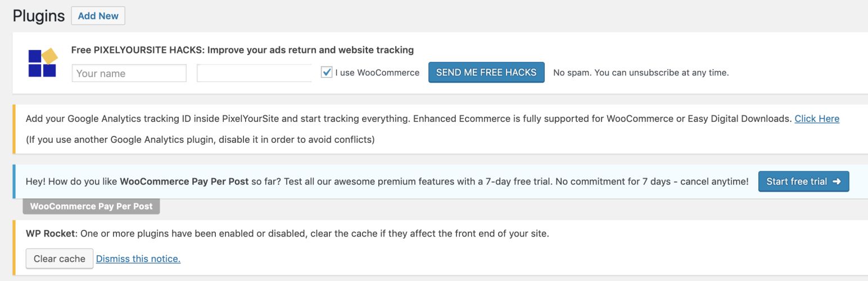868x281 pixels.
Task: Click the "I use WooCommerce" label text
Action: (x=377, y=72)
